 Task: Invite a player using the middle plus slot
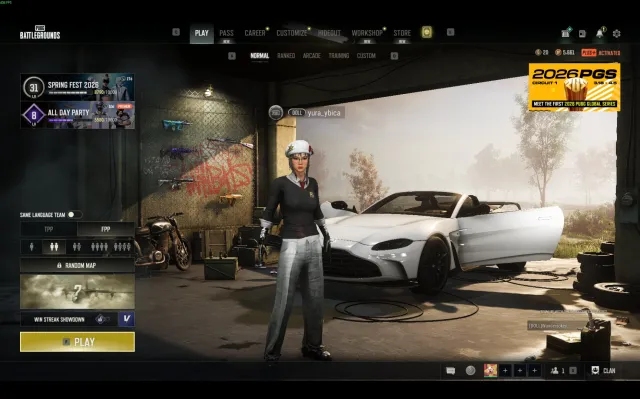point(520,370)
